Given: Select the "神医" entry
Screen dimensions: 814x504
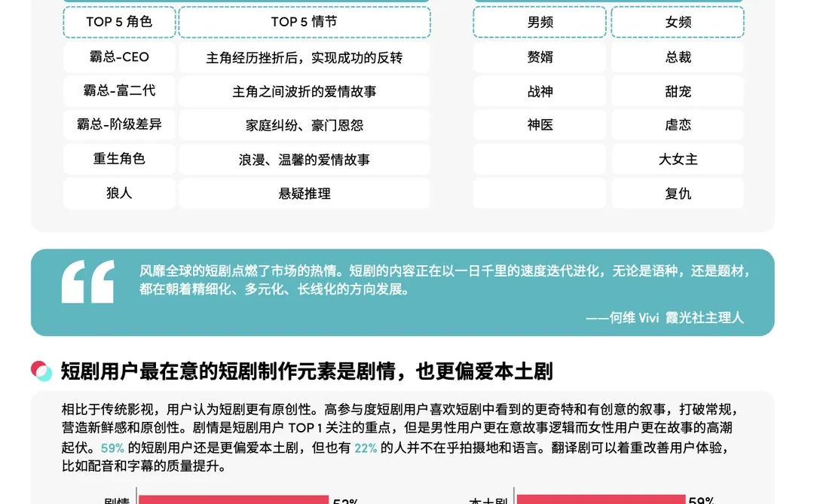Looking at the screenshot, I should (x=538, y=125).
